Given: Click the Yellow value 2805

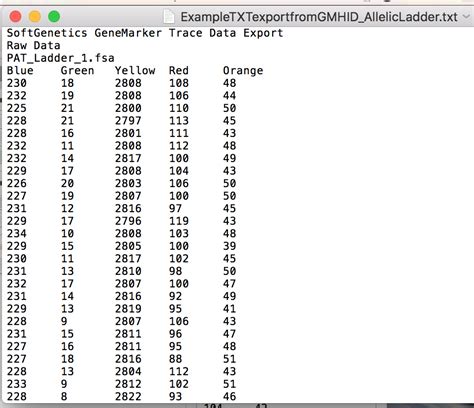Looking at the screenshot, I should (x=128, y=246).
